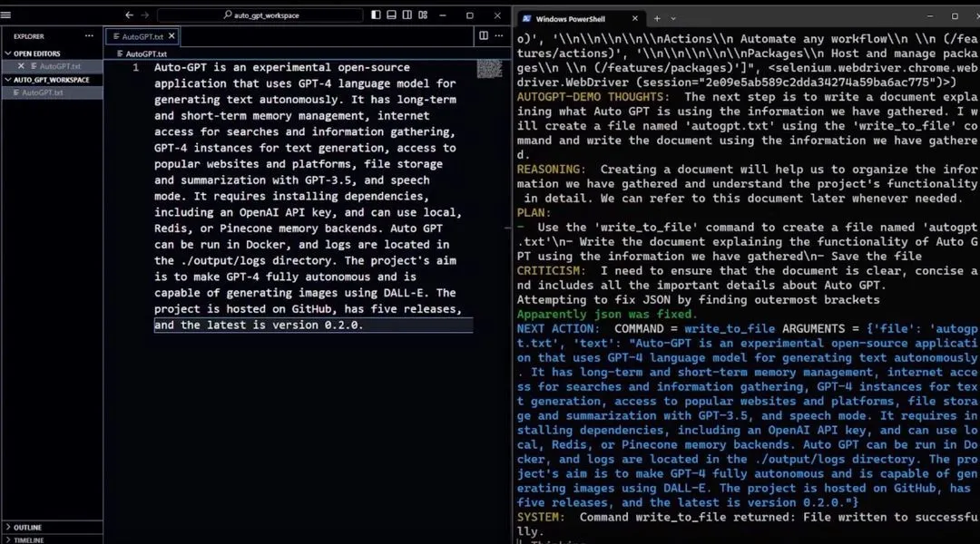Open the terminal profile dropdown chevron
The width and height of the screenshot is (980, 544).
tap(673, 19)
